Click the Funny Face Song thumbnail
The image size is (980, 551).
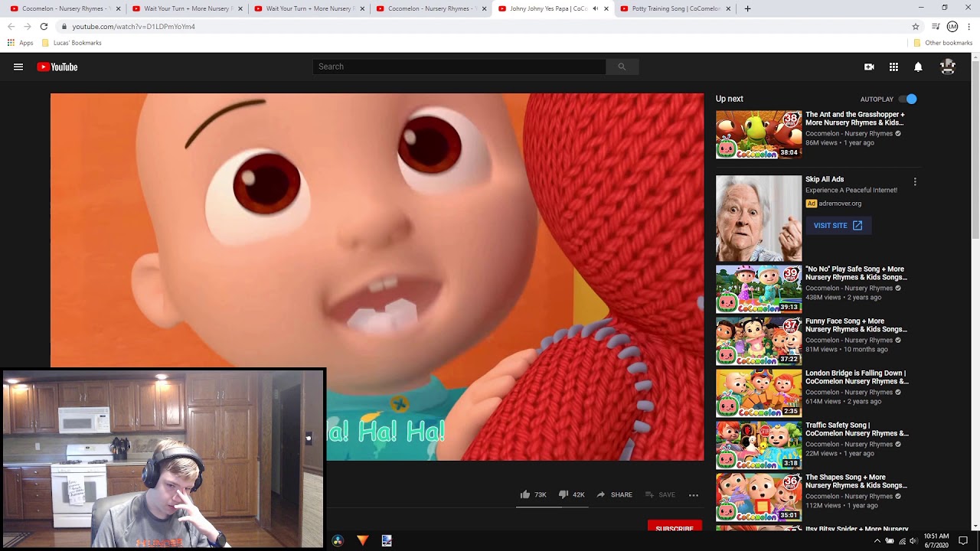coord(759,341)
